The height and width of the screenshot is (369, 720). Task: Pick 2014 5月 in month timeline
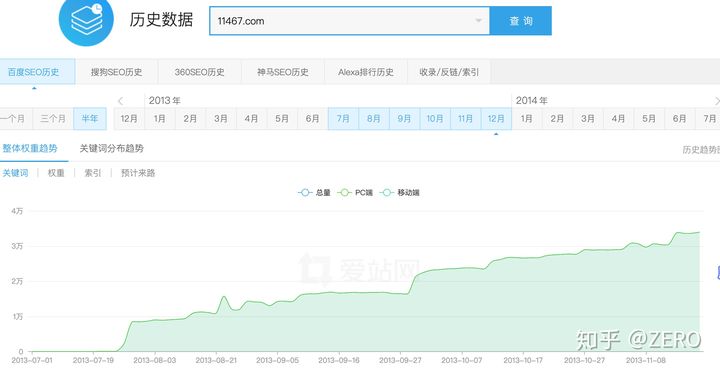pos(649,119)
